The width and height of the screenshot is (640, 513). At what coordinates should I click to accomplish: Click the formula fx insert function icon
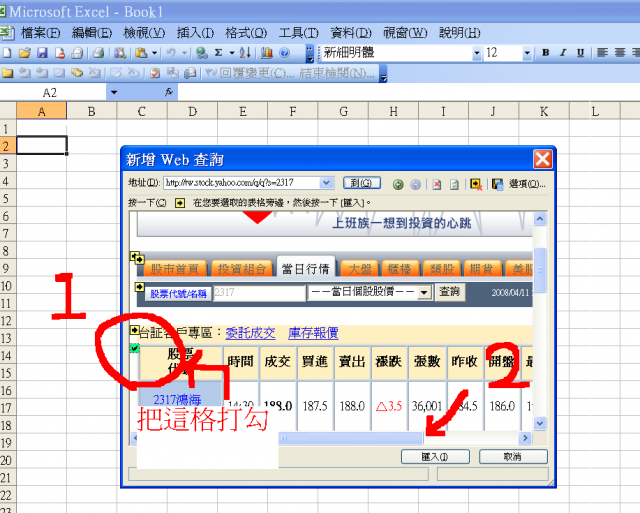(169, 93)
